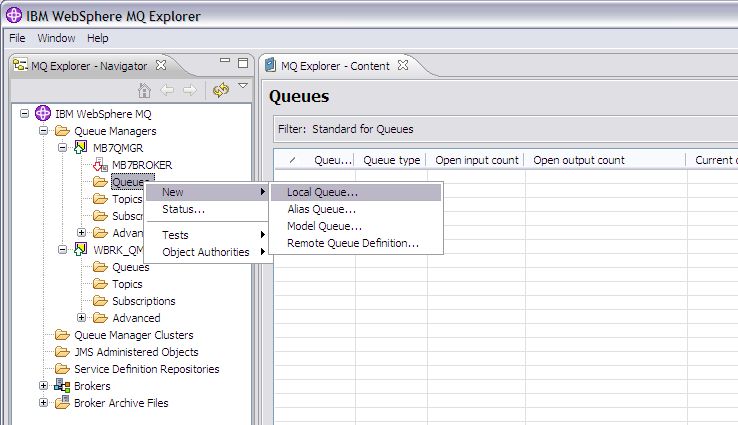
Task: Select Model Queue... from the submenu
Action: click(x=356, y=226)
